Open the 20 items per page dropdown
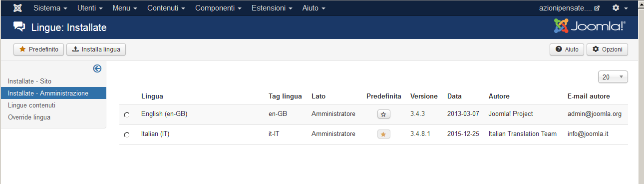644x184 pixels. pos(613,77)
